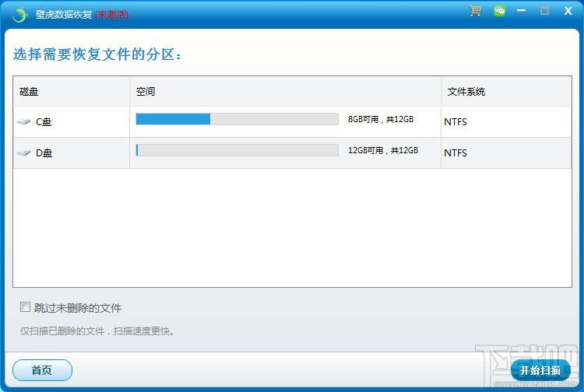This screenshot has width=584, height=392.
Task: Enable 跳过未删除的文件 checkbox
Action: tap(25, 306)
